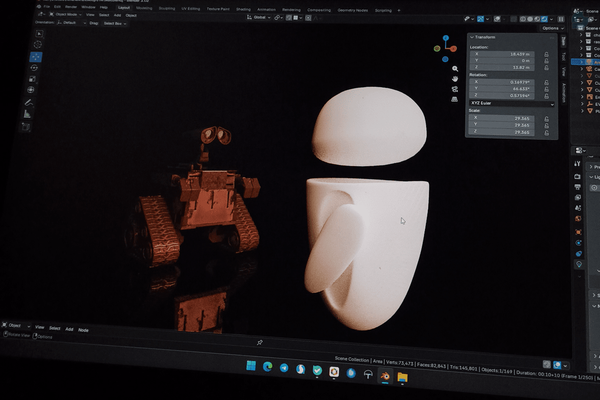The height and width of the screenshot is (400, 600).
Task: Toggle rendered viewport shading button
Action: [544, 19]
